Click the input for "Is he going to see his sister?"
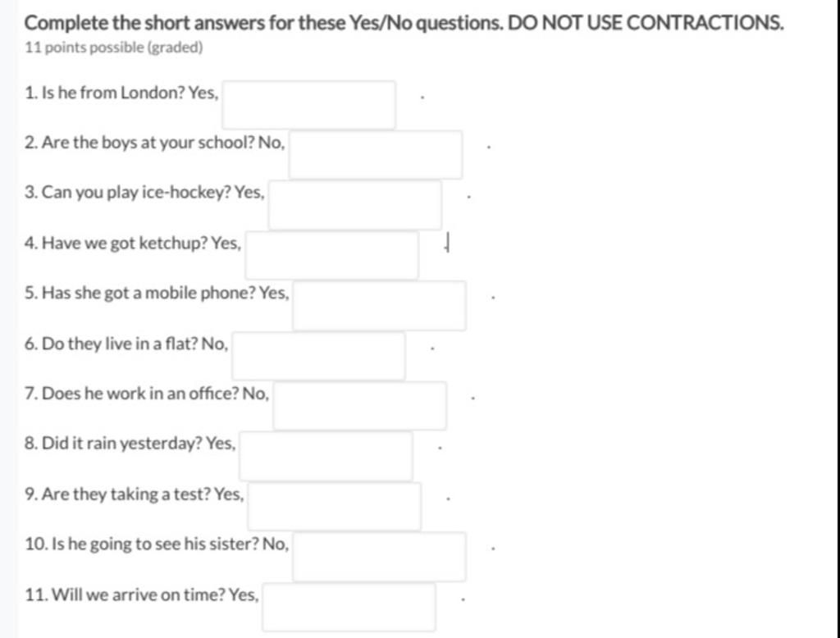The height and width of the screenshot is (638, 840). point(379,557)
